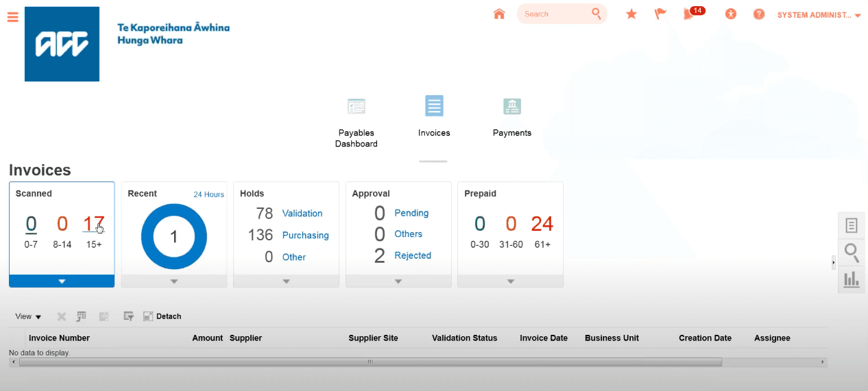Open the side Search panel icon
Screen dimensions: 868x391
click(x=852, y=253)
